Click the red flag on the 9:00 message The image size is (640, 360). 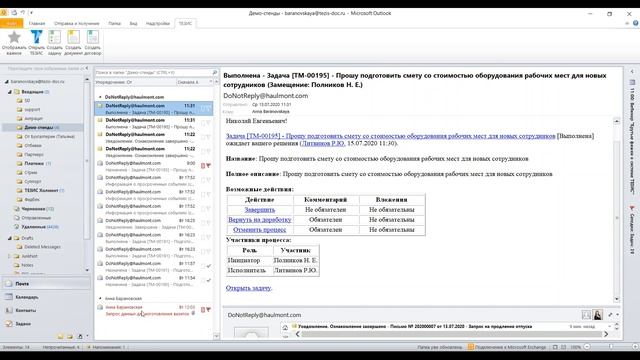209,166
